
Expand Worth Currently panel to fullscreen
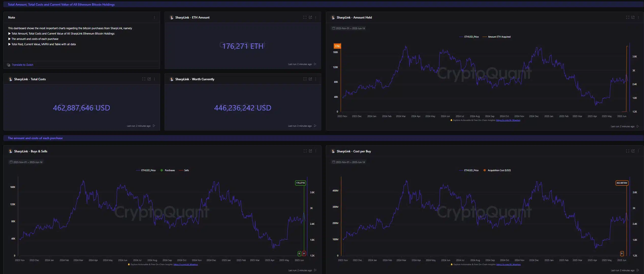pos(305,79)
